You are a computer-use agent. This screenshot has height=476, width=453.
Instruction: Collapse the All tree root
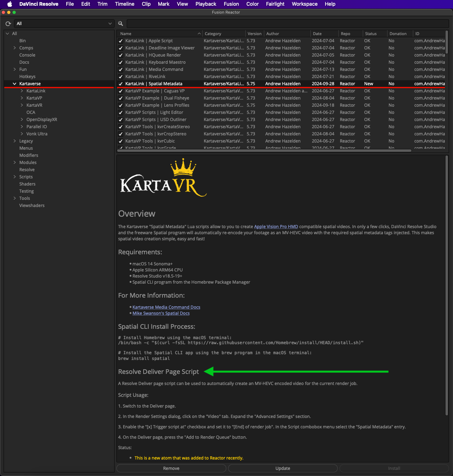coord(8,34)
